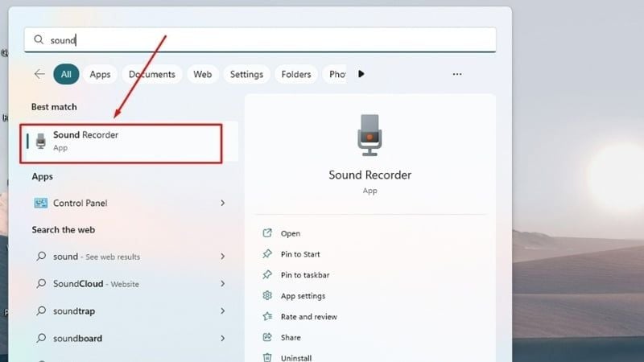Click the 'Search the web' heading
Image resolution: width=644 pixels, height=362 pixels.
64,230
